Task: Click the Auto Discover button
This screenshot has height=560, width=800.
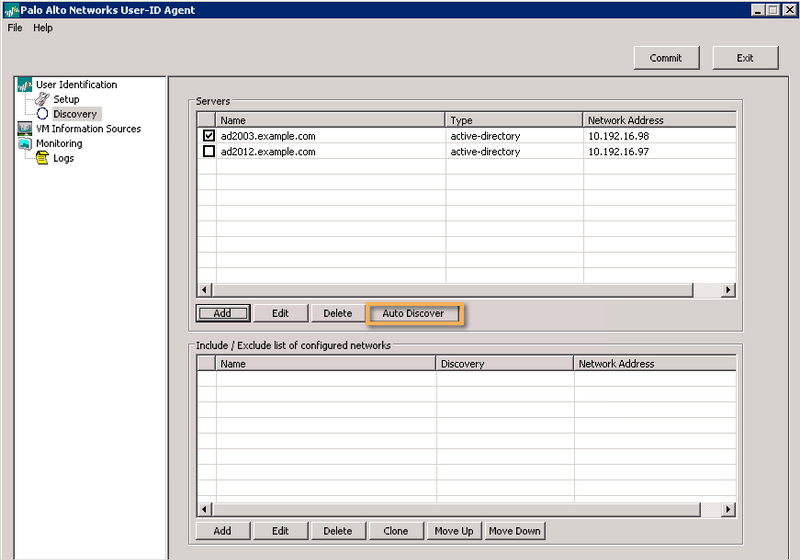Action: click(413, 314)
